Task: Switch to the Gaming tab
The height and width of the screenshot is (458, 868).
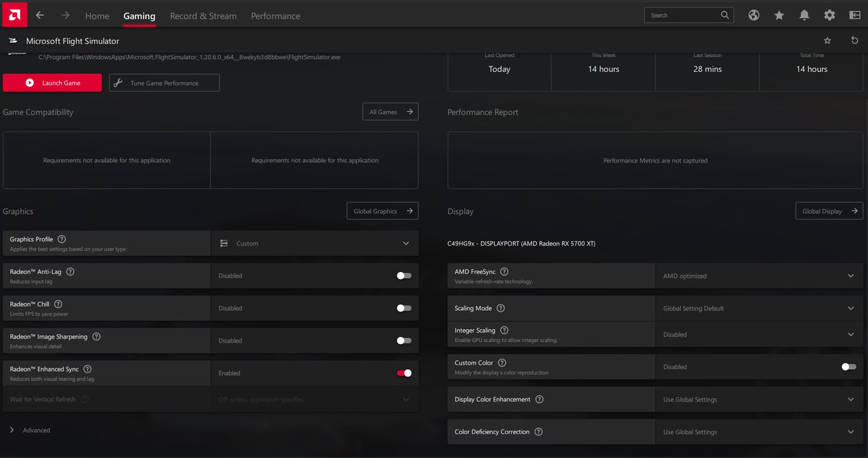Action: tap(139, 16)
